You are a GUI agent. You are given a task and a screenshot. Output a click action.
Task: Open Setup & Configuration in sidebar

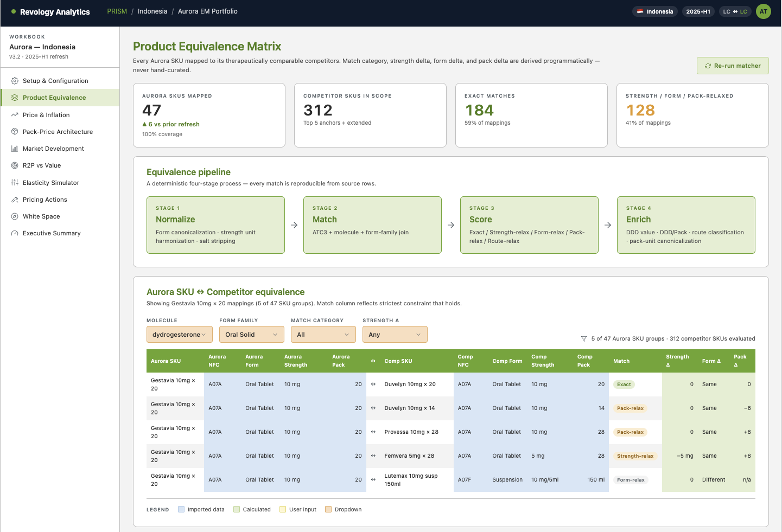tap(60, 81)
